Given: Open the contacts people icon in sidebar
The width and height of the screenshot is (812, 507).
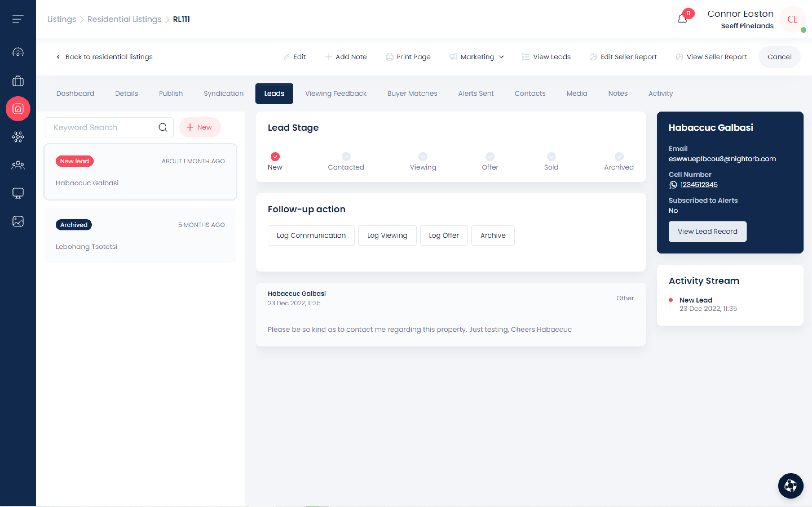Looking at the screenshot, I should coord(18,165).
